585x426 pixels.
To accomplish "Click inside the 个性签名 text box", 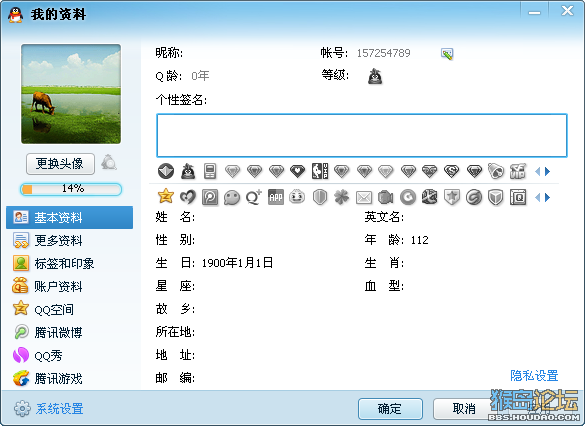I will [362, 135].
